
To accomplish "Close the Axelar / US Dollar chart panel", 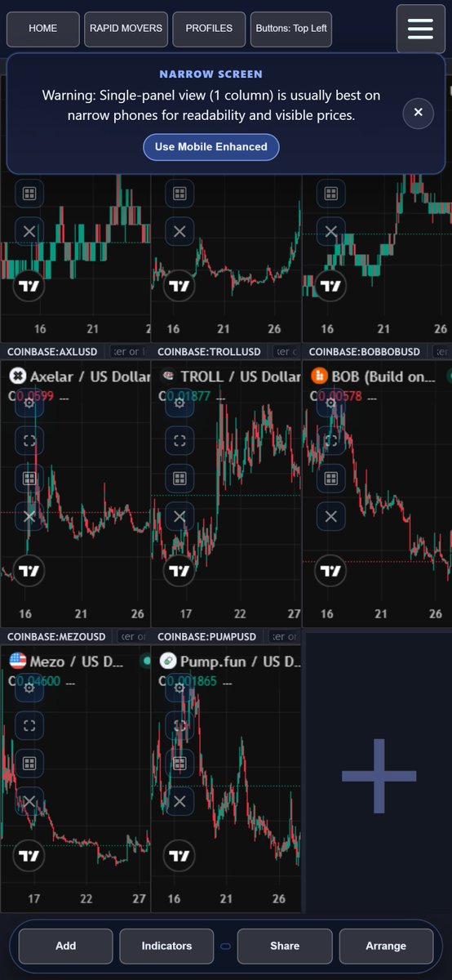I will pos(29,516).
